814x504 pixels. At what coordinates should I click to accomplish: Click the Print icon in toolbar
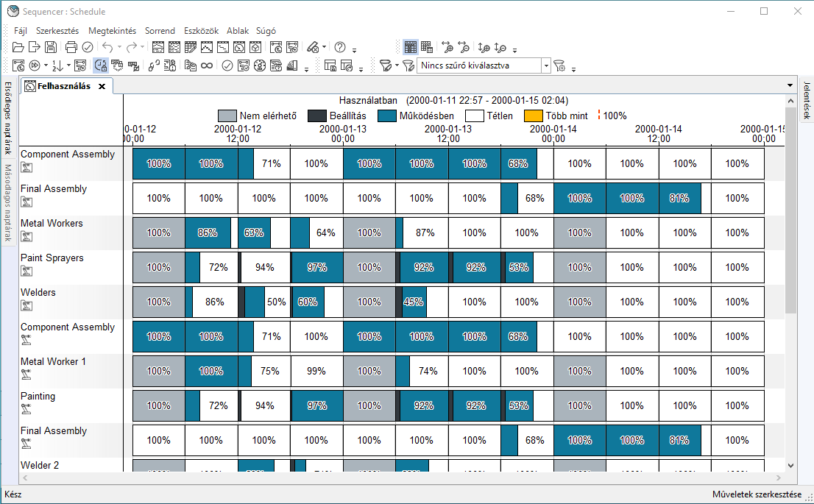coord(71,47)
